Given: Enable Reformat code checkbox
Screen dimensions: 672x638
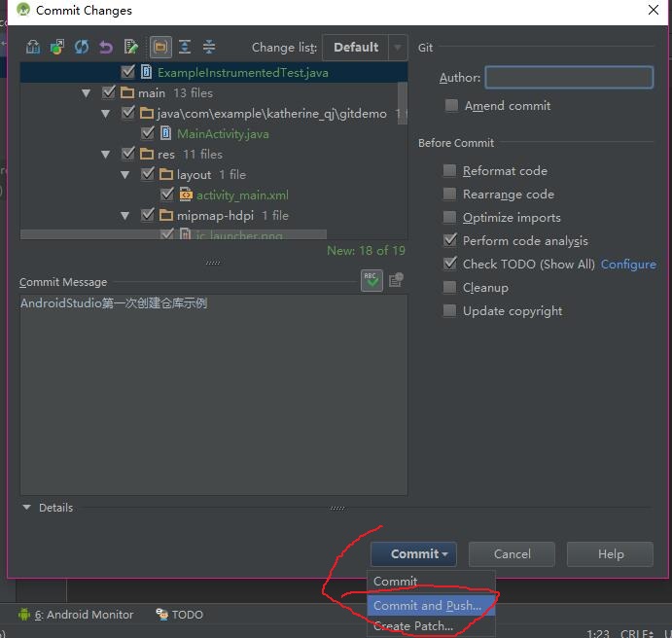Looking at the screenshot, I should 449,170.
